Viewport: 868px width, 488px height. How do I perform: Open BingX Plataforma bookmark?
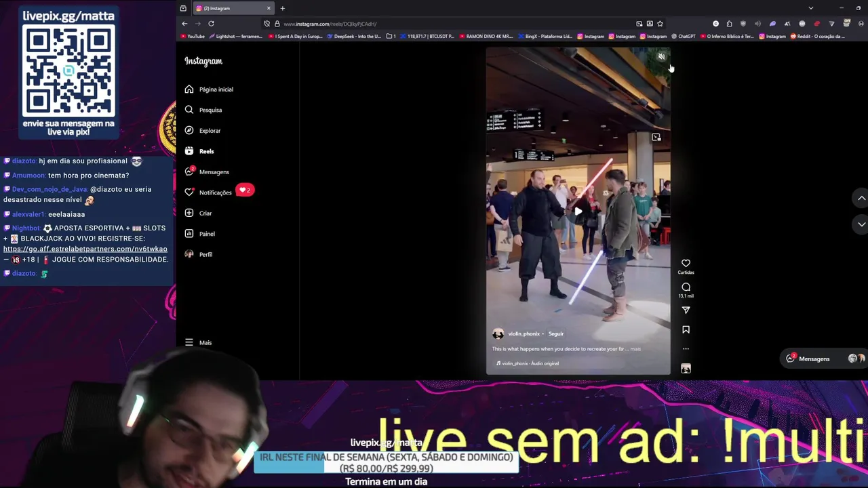(545, 37)
